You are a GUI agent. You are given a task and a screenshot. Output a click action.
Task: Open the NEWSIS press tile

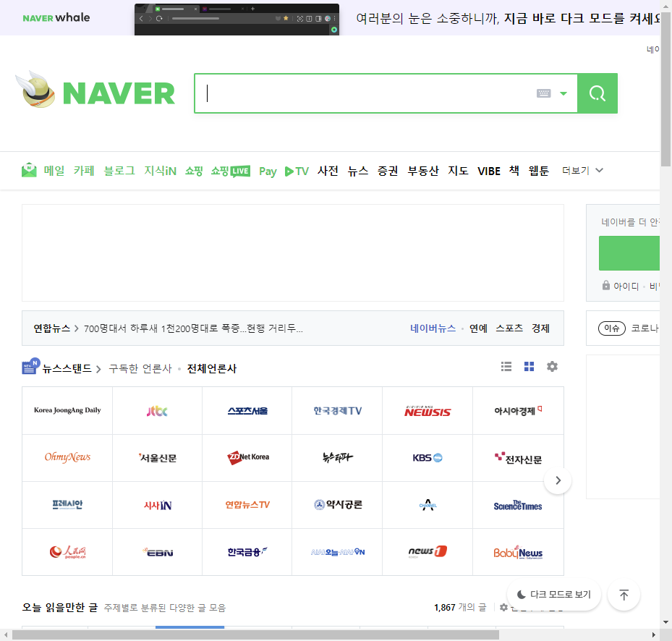coord(428,411)
